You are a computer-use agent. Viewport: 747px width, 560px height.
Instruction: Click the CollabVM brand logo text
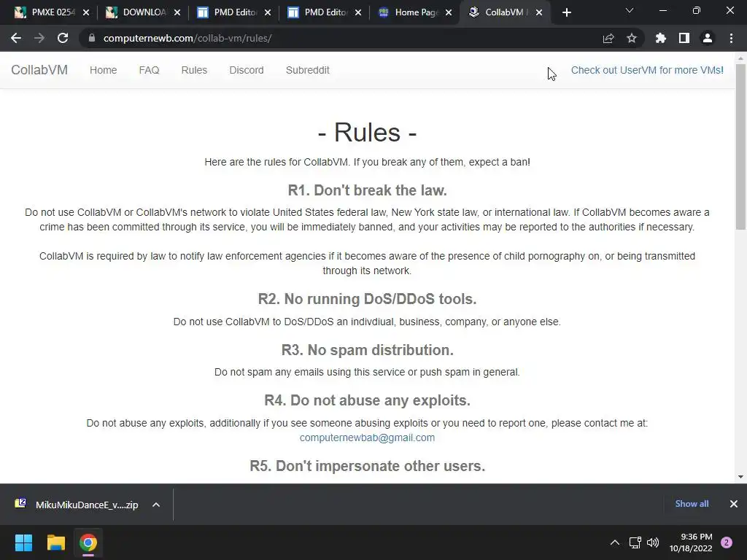click(x=39, y=70)
